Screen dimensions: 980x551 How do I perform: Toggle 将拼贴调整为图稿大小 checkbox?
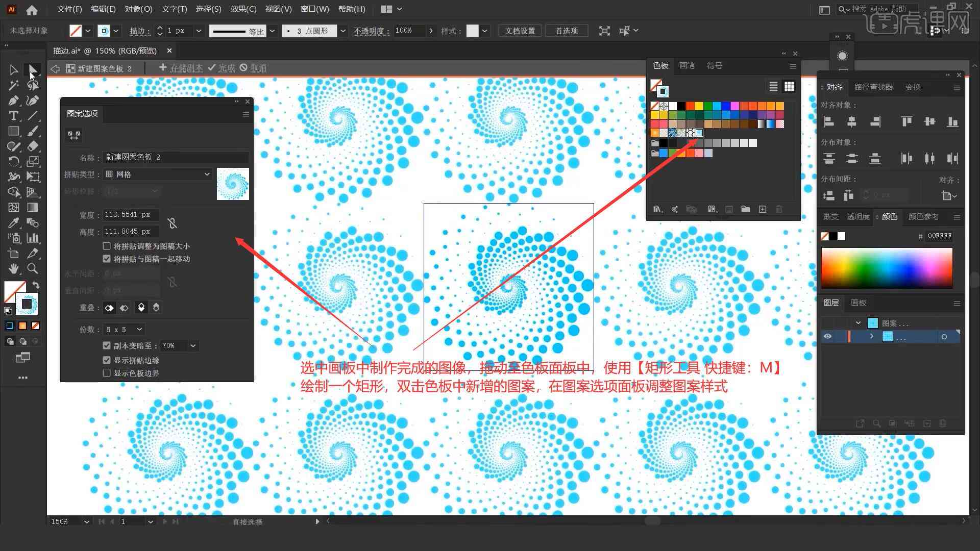coord(106,245)
